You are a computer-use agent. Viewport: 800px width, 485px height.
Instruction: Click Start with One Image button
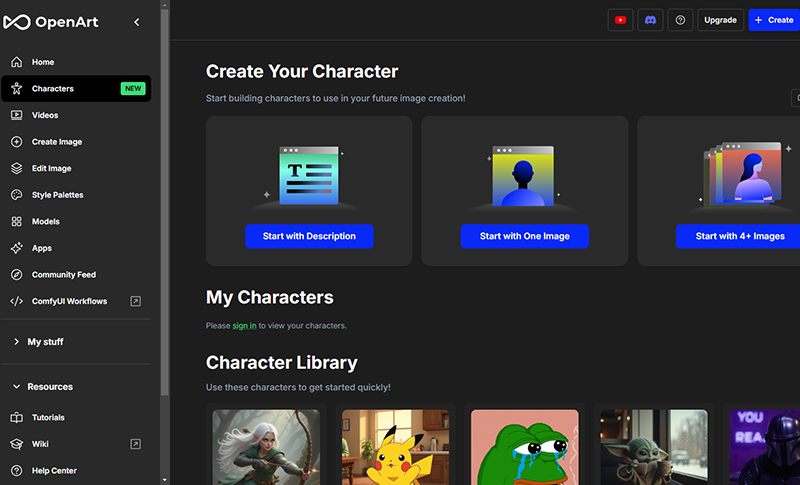tap(524, 236)
